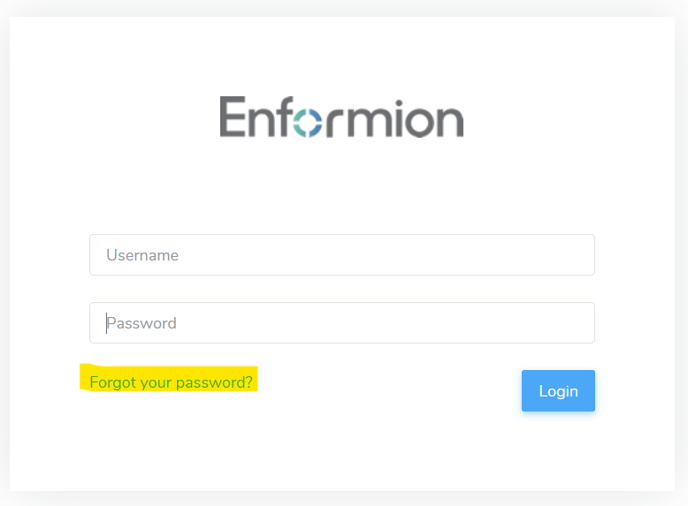
Task: Select the Enformion brand wordmark
Action: (341, 117)
